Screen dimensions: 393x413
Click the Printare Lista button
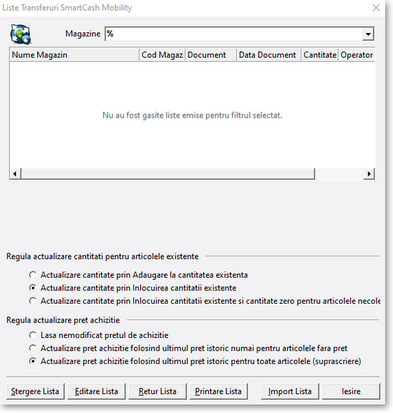click(218, 391)
